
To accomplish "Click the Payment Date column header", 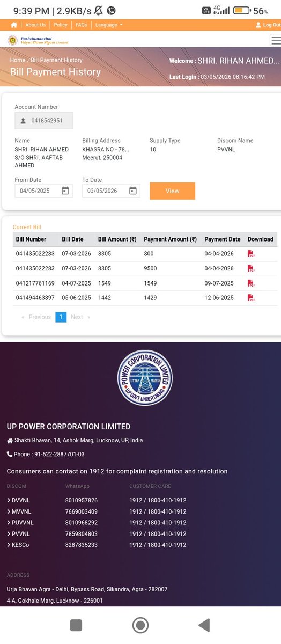I will tap(223, 239).
